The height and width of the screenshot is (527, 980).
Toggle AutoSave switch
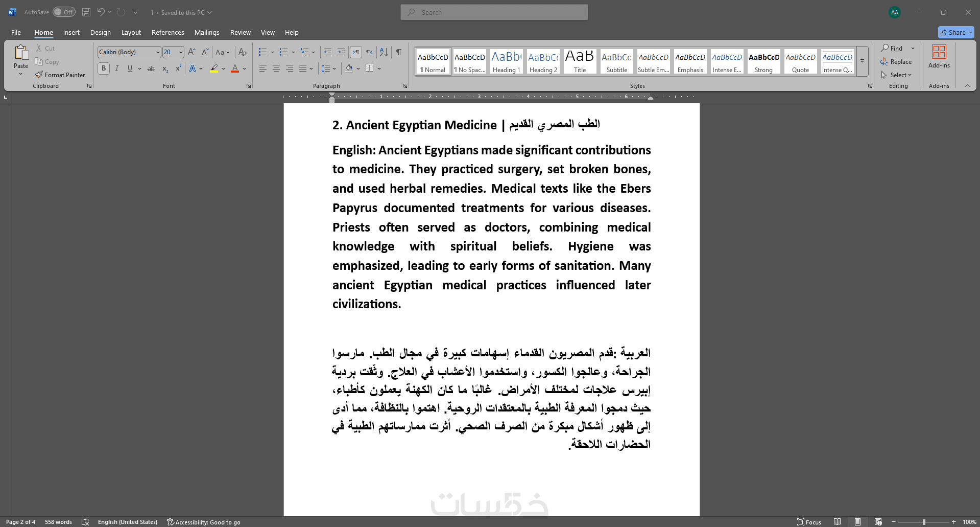(x=64, y=12)
